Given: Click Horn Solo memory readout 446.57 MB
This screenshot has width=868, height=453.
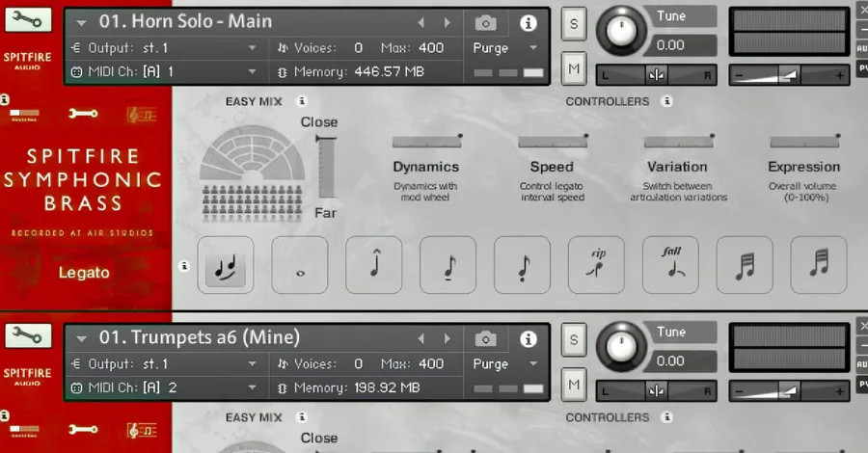Looking at the screenshot, I should pyautogui.click(x=390, y=72).
